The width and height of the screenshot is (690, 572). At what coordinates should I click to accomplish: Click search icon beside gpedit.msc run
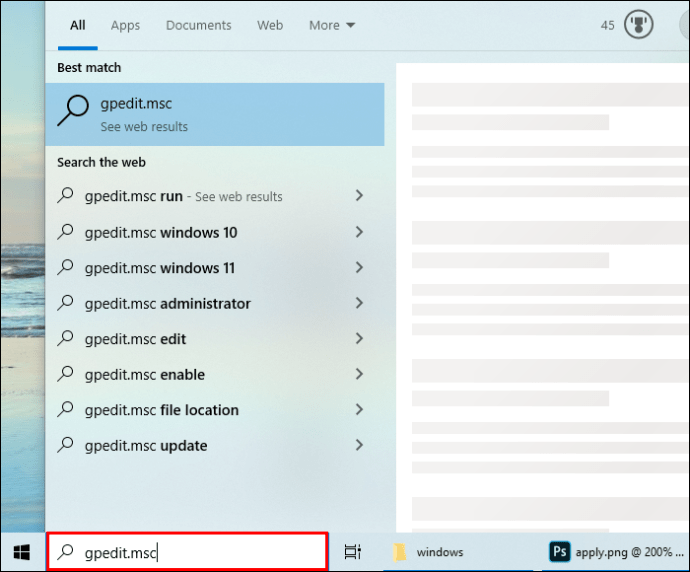(x=66, y=195)
